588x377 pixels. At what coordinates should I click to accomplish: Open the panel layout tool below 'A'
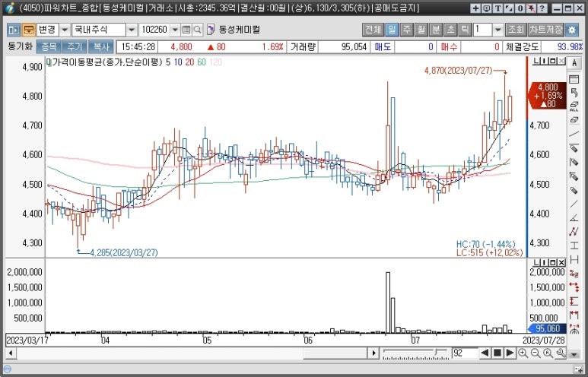tap(574, 79)
